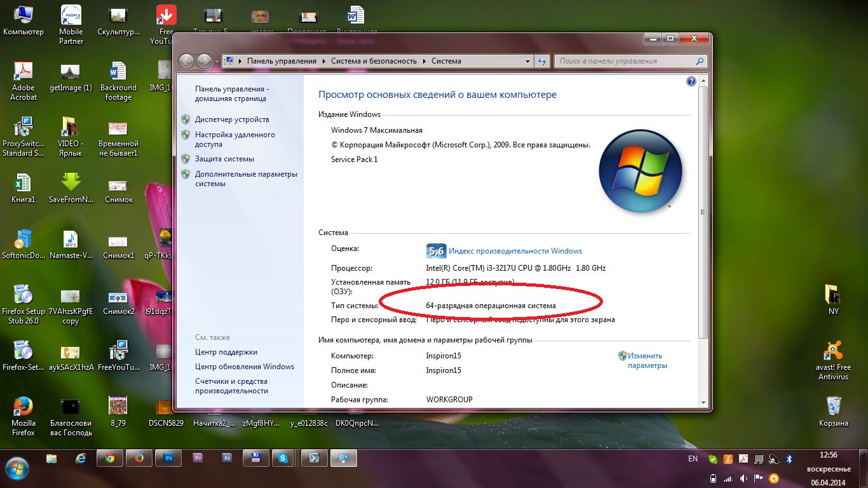Open Windows Explorer from taskbar

click(51, 457)
